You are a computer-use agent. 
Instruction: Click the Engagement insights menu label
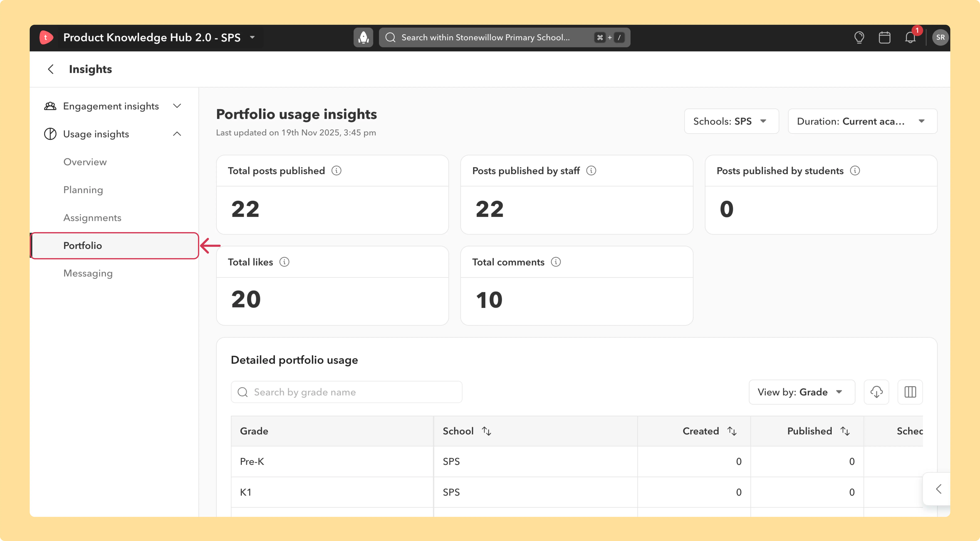(111, 106)
